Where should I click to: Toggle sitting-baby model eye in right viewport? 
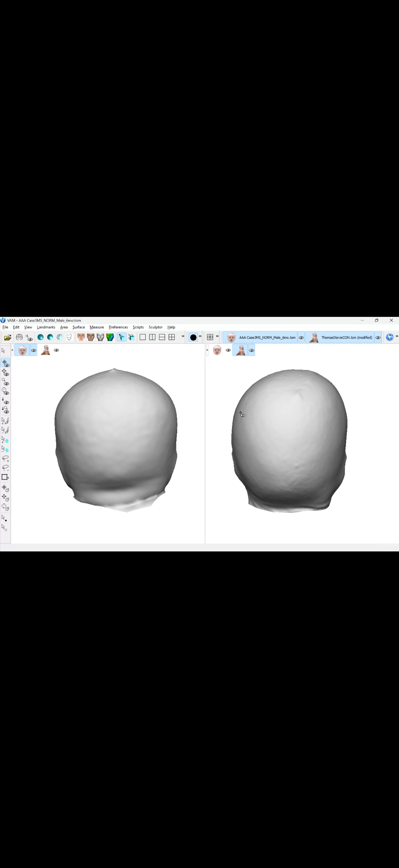252,350
